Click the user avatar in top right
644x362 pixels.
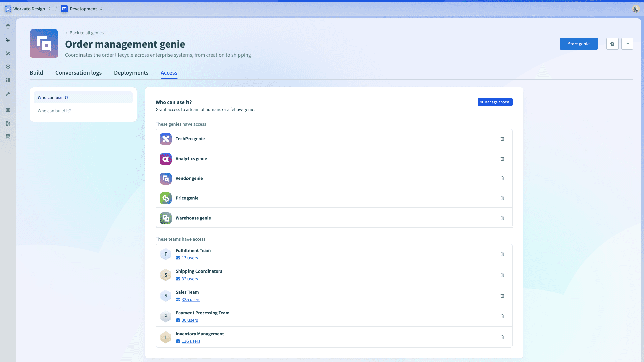click(x=635, y=9)
